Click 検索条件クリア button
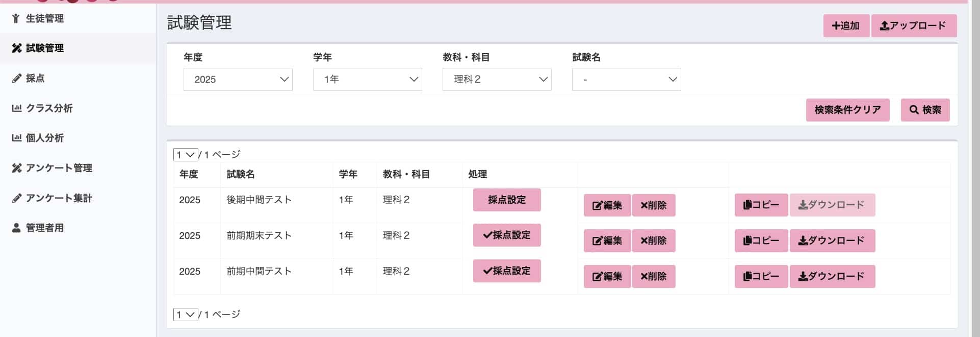Viewport: 980px width, 337px height. 847,110
